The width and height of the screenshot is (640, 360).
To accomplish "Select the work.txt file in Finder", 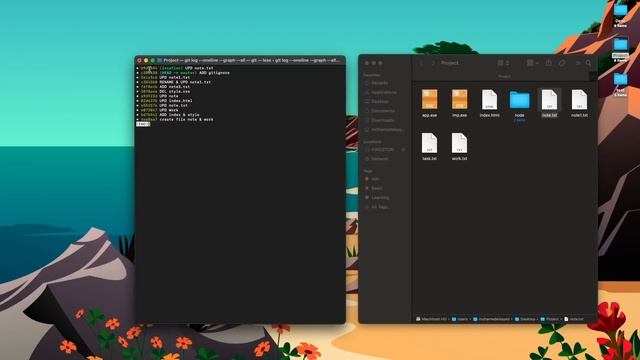I will click(459, 146).
